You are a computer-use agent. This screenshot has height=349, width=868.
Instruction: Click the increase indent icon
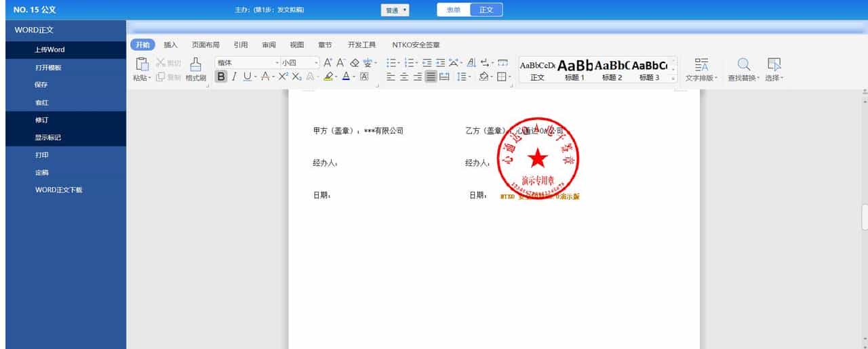coord(441,63)
